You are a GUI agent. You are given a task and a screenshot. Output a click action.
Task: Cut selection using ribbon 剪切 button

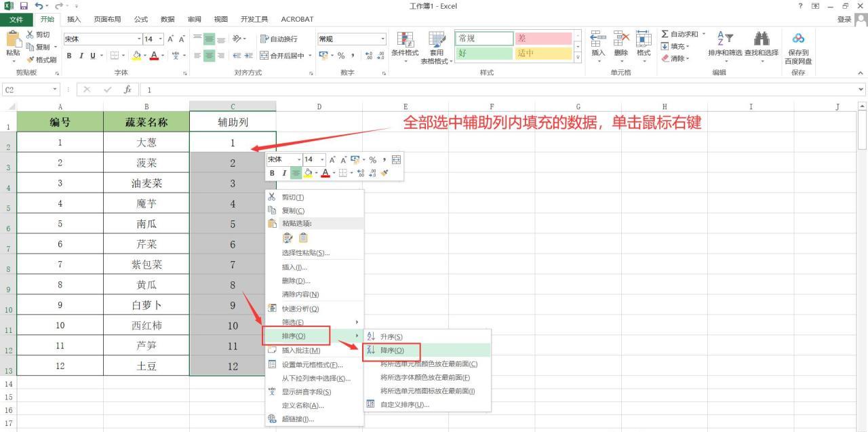[39, 35]
